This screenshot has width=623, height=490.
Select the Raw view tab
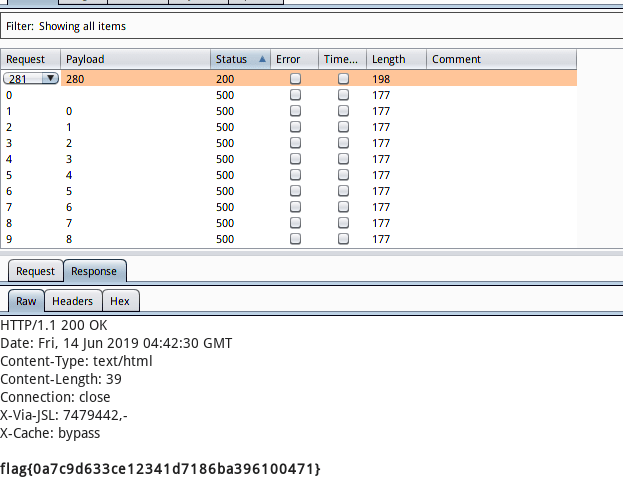(x=26, y=301)
